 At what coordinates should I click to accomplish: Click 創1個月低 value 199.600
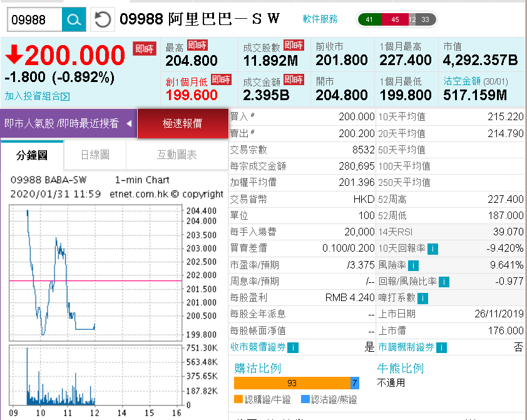coord(192,95)
